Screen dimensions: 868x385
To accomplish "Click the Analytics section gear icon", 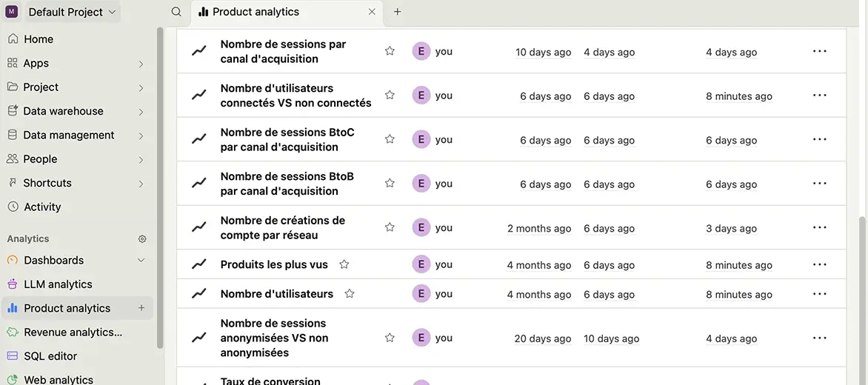I will click(142, 239).
